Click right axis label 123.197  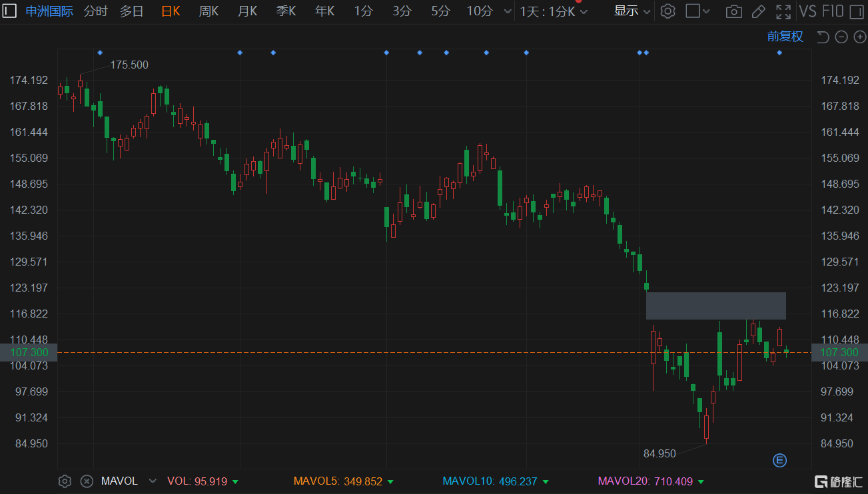click(839, 288)
